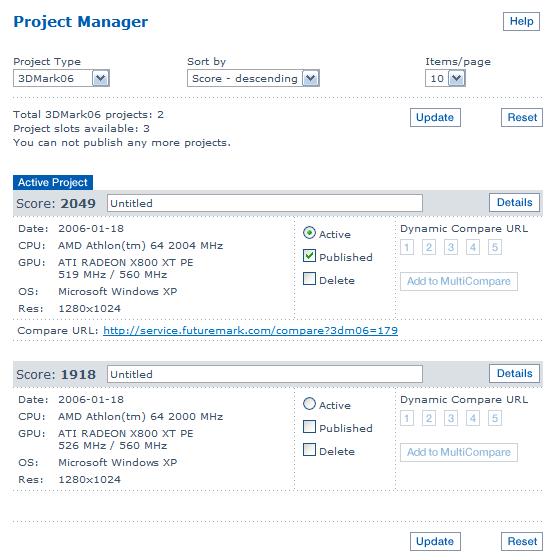Screen dimensions: 560x560
Task: Click Dynamic Compare slot 3 for score 2049
Action: click(x=451, y=247)
